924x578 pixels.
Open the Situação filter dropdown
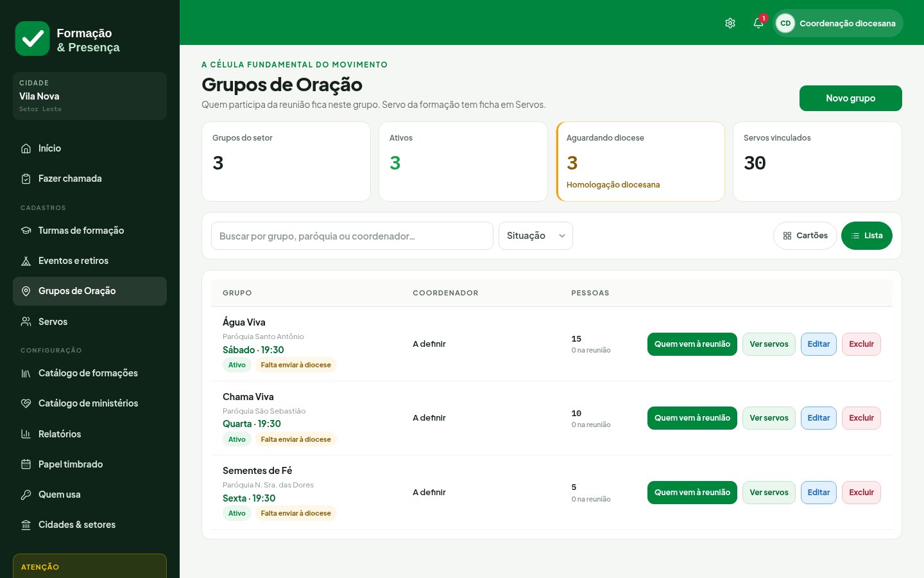536,236
